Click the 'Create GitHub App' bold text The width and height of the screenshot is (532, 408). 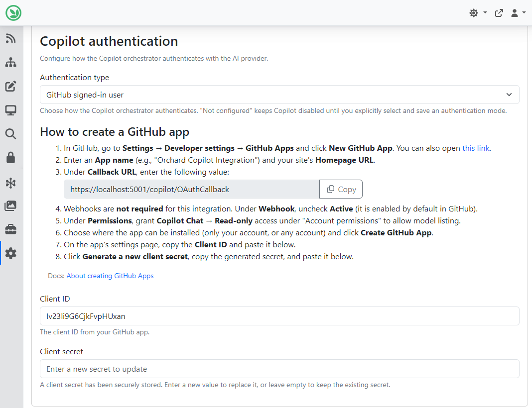[x=397, y=233]
